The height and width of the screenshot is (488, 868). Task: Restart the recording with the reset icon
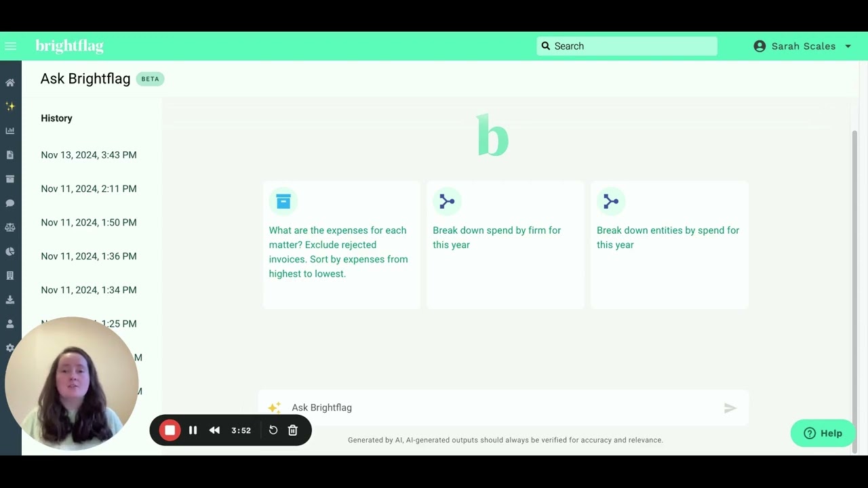pos(273,430)
